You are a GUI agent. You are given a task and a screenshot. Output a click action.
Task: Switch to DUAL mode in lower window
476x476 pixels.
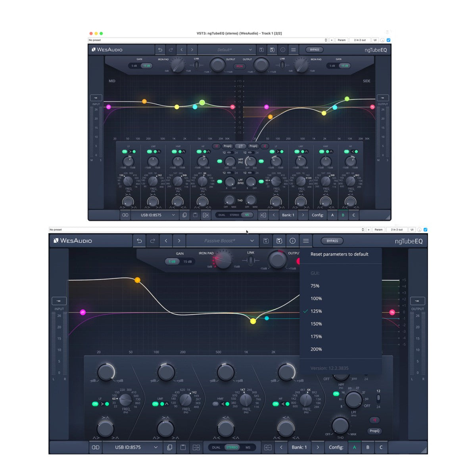click(x=216, y=447)
